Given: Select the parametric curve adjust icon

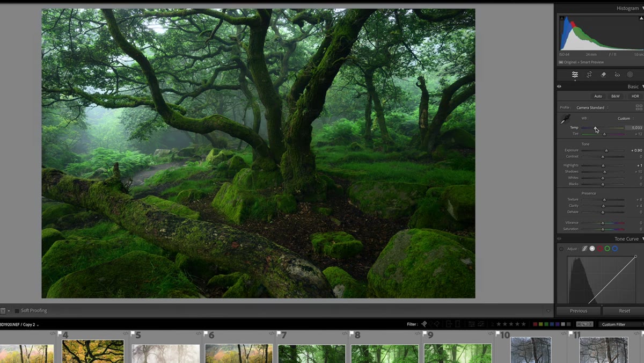Looking at the screenshot, I should click(584, 249).
